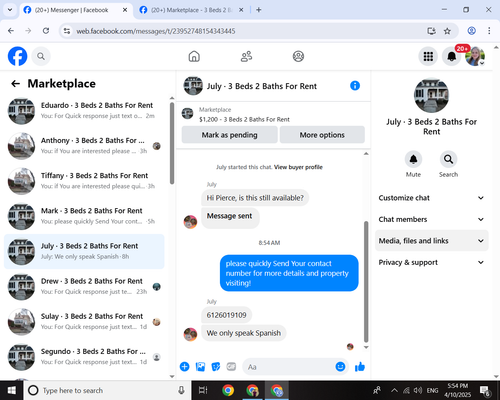Open Drew's conversation
This screenshot has width=500, height=400.
coord(84,286)
